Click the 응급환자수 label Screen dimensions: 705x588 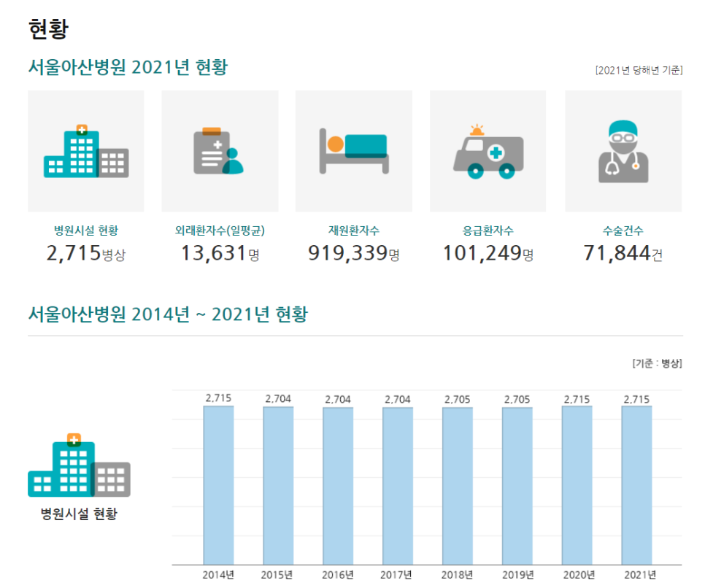[x=488, y=231]
